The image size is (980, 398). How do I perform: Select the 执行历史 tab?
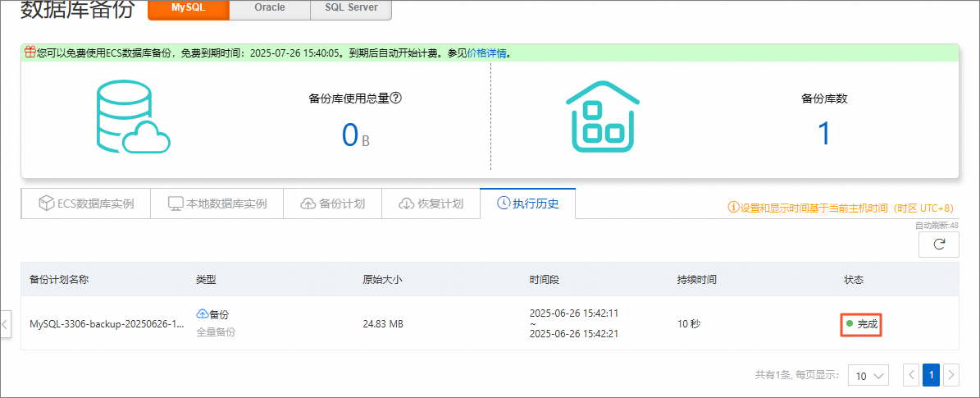527,203
